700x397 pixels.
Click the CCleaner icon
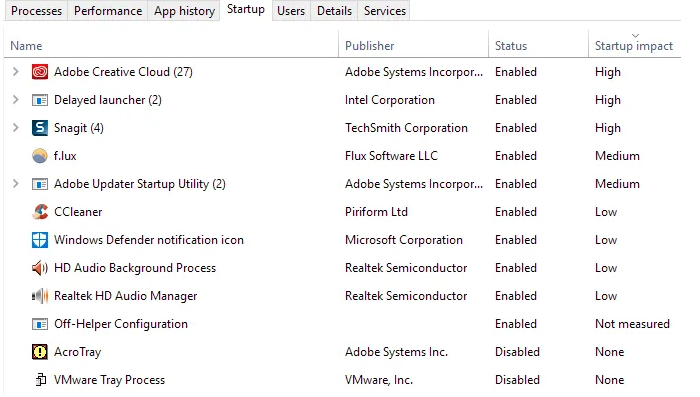(40, 212)
